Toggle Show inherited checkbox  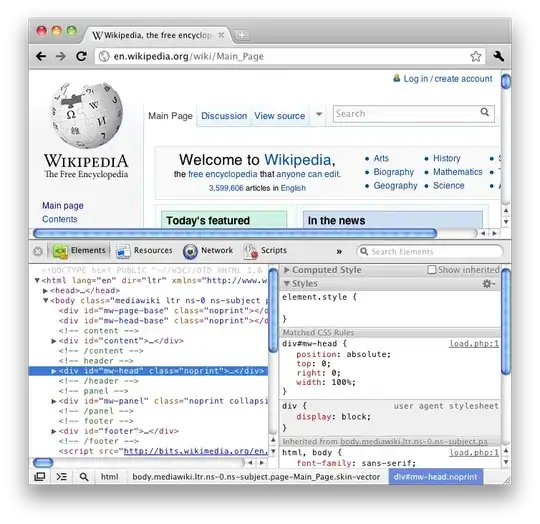[432, 270]
